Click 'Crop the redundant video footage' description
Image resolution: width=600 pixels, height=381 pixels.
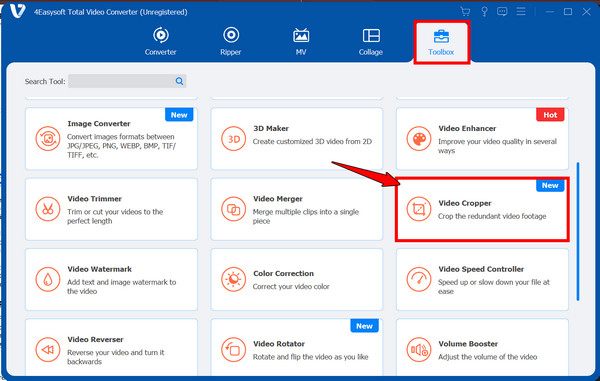492,216
